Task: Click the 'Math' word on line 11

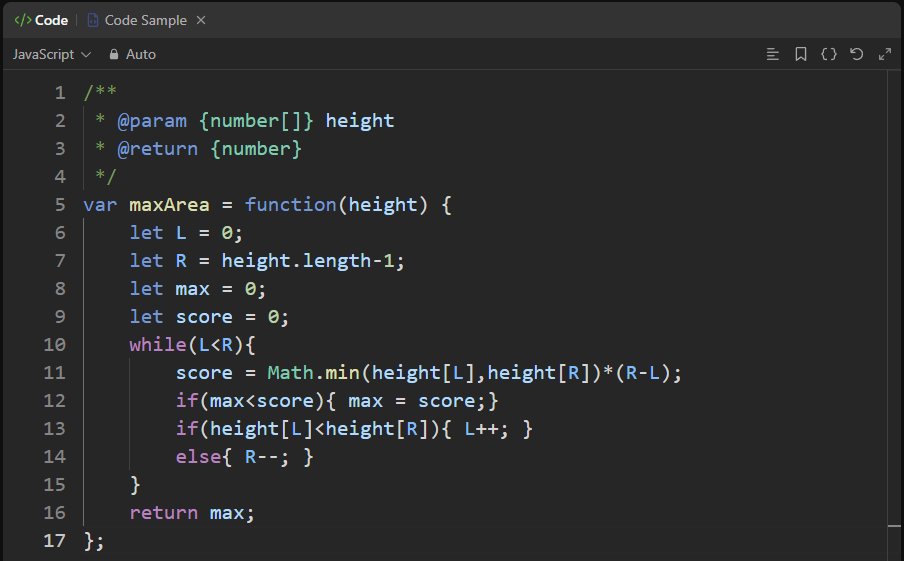Action: [291, 372]
